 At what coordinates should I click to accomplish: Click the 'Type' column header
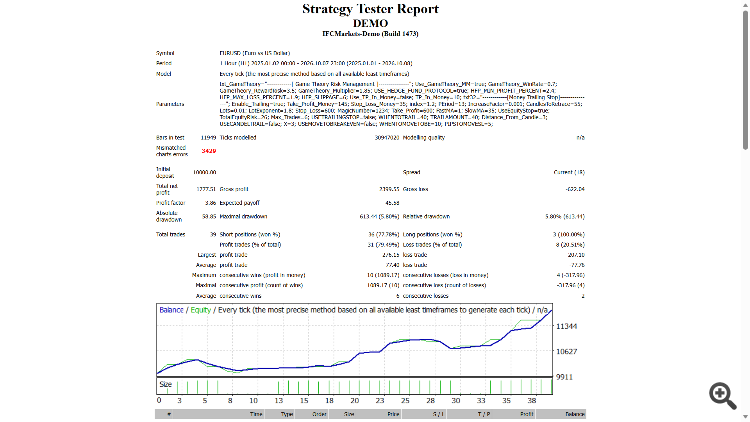[x=287, y=414]
